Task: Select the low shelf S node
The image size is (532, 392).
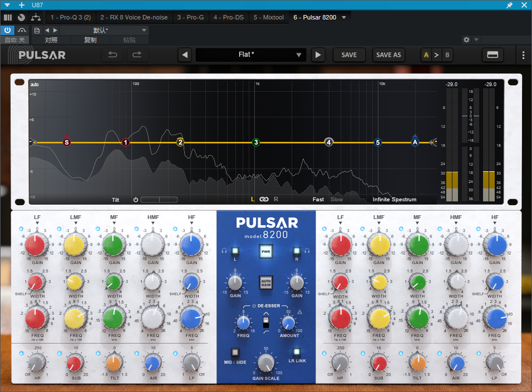Action: tap(67, 142)
